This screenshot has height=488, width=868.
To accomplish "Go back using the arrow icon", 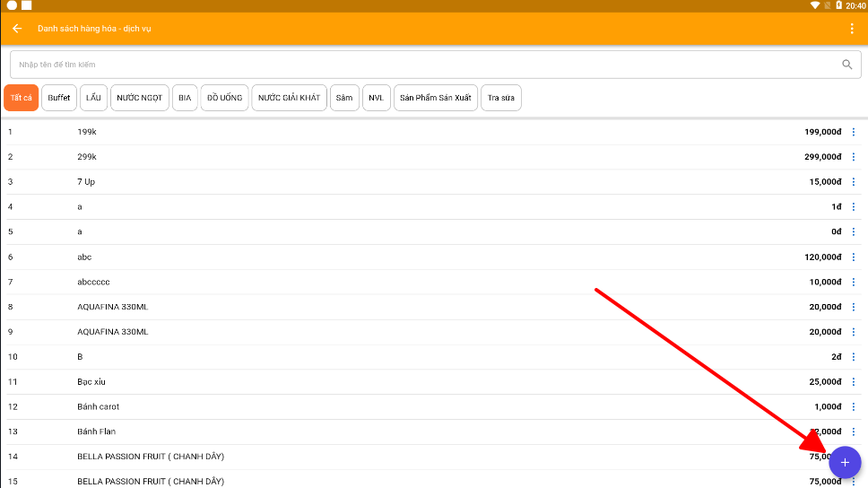I will 17,28.
